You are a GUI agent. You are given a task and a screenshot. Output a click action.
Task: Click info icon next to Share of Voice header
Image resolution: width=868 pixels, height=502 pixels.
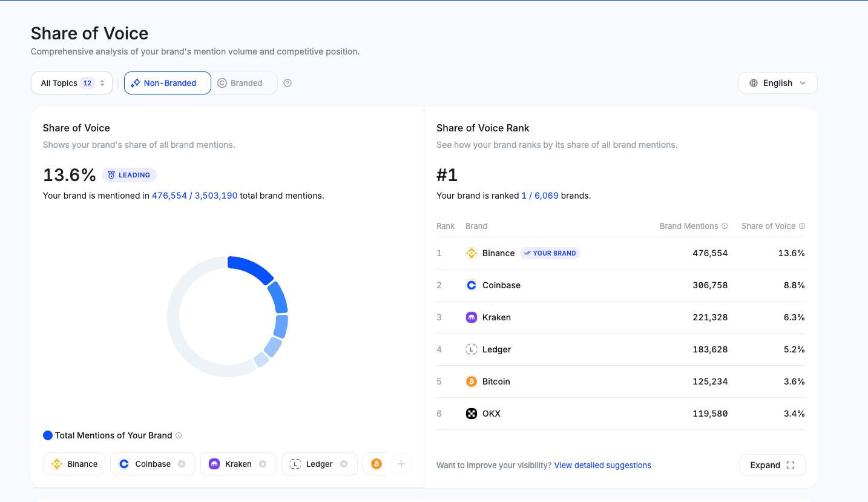tap(802, 226)
